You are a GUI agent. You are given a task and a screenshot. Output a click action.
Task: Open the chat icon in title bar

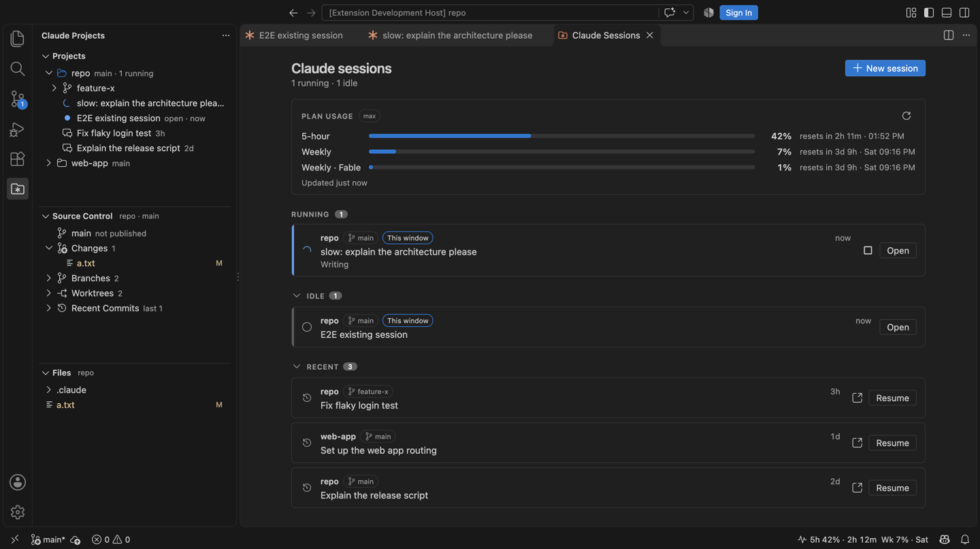(x=670, y=13)
